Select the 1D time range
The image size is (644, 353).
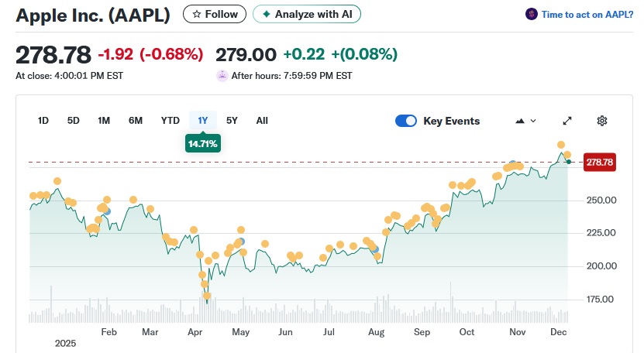(43, 120)
